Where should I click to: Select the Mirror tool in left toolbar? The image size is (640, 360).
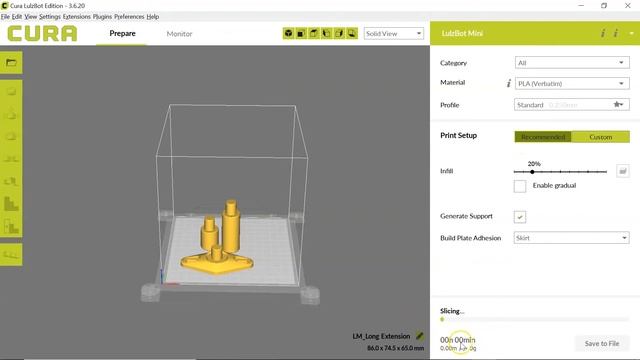click(11, 158)
